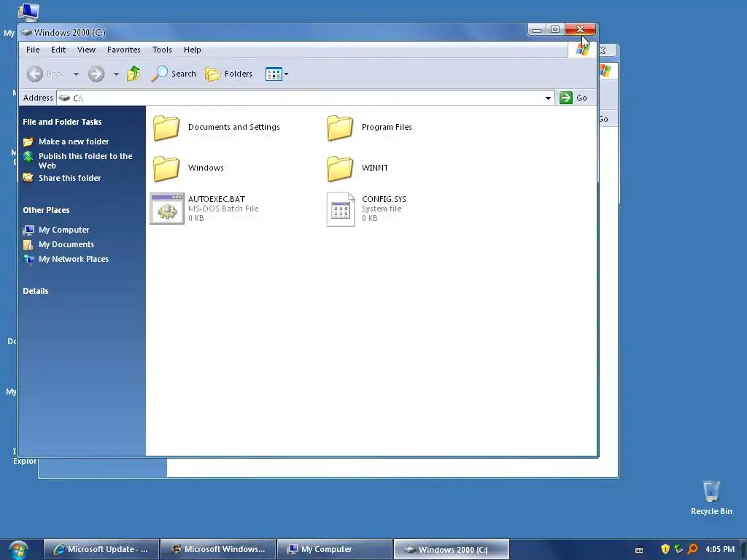Select the AUTOEXEC.BAT file icon
This screenshot has height=560, width=747.
(167, 209)
